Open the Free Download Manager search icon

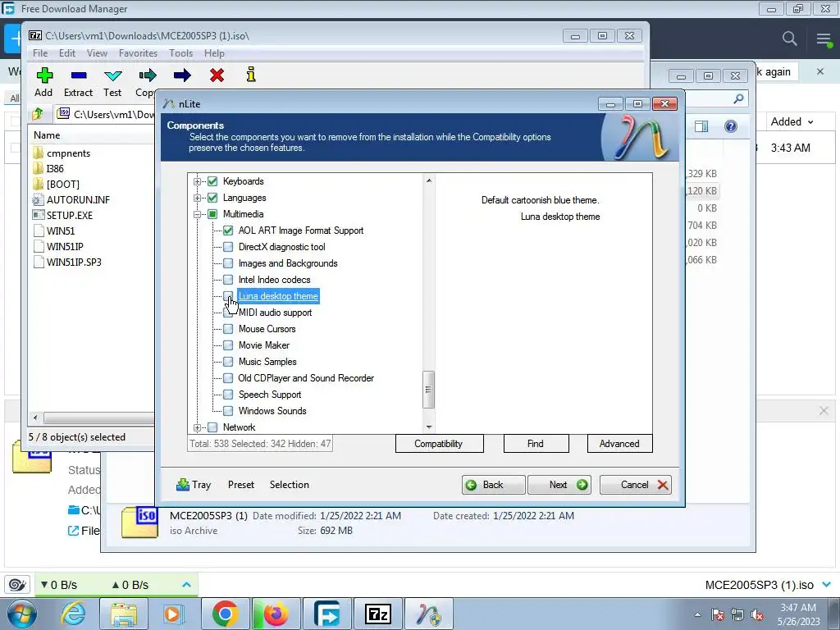tap(789, 39)
